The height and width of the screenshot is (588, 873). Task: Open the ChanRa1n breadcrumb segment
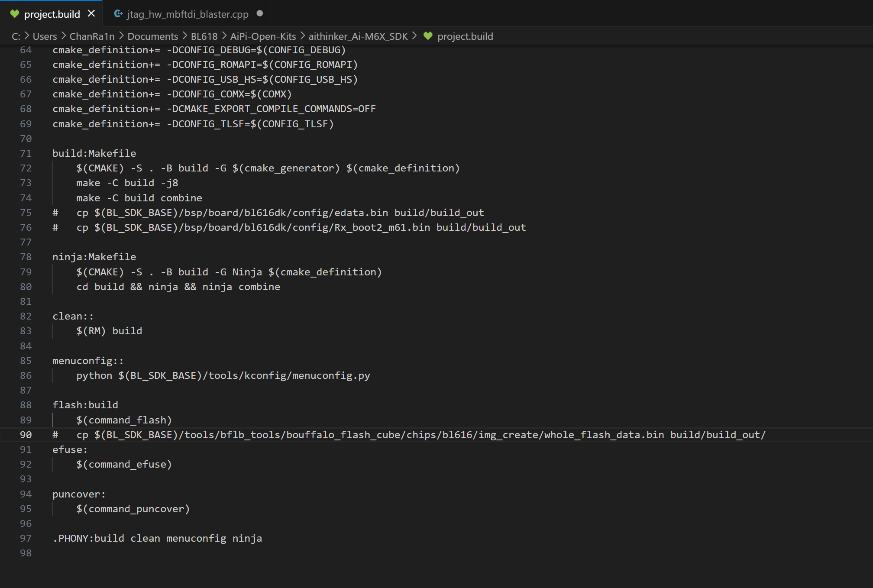[x=92, y=36]
